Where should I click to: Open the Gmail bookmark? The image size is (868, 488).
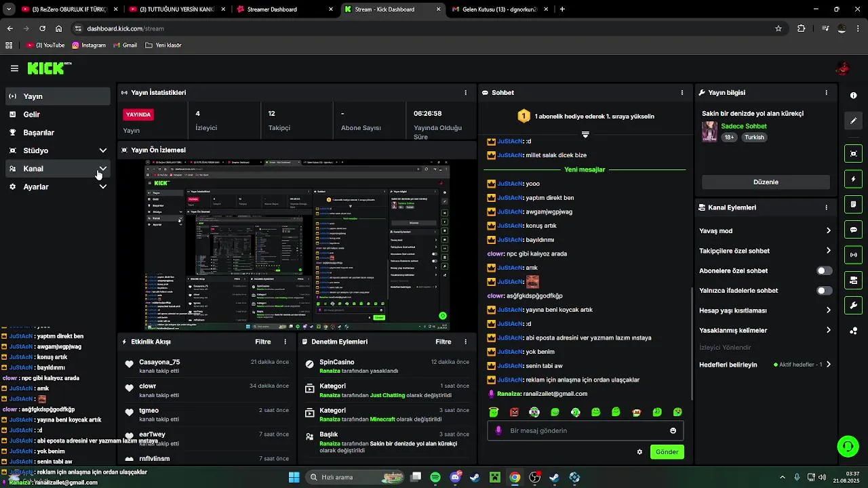125,45
